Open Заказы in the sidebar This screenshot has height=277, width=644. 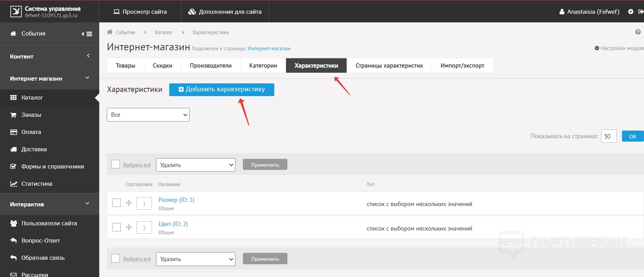pos(31,115)
